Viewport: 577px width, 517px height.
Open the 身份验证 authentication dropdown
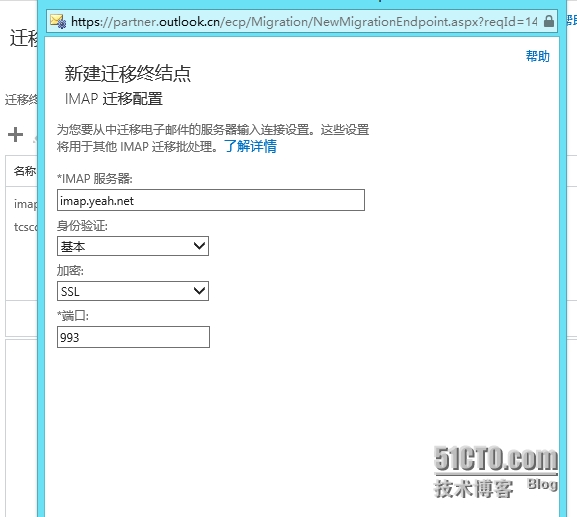(x=133, y=246)
